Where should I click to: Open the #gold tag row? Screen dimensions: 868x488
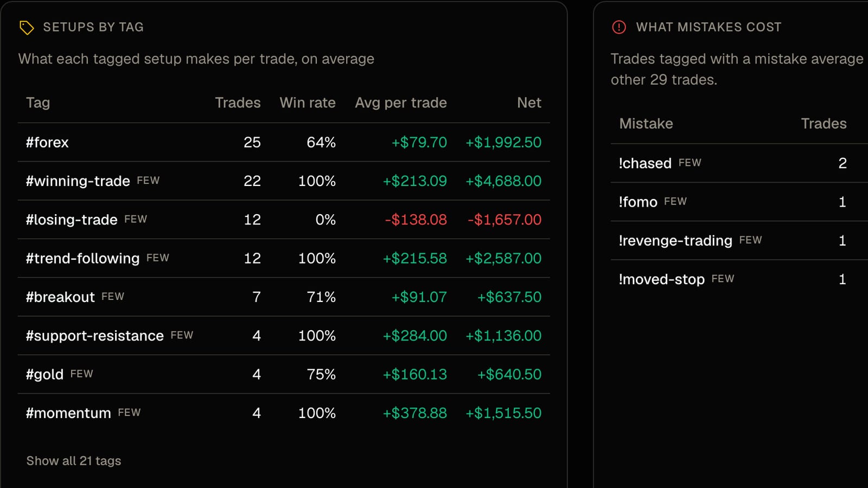(x=284, y=374)
